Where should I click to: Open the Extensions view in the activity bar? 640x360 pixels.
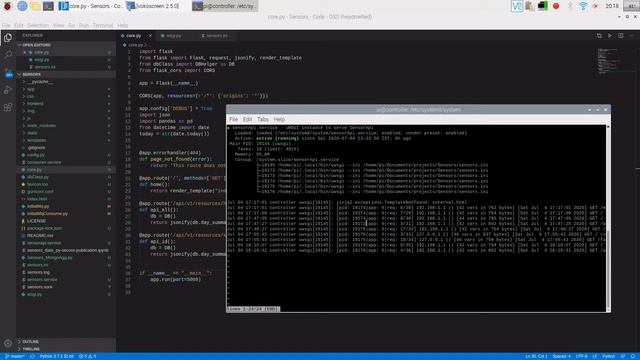[8, 107]
